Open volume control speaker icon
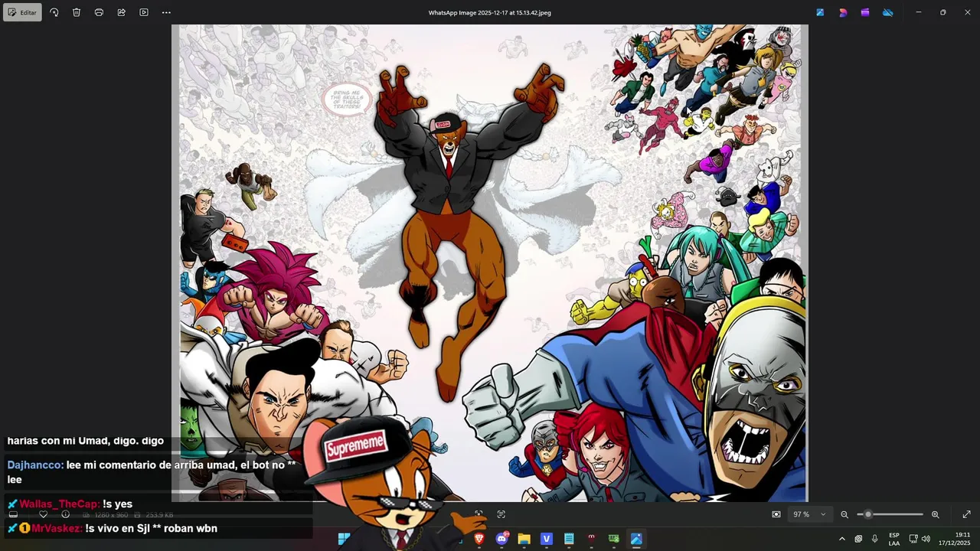The height and width of the screenshot is (551, 980). [x=926, y=539]
